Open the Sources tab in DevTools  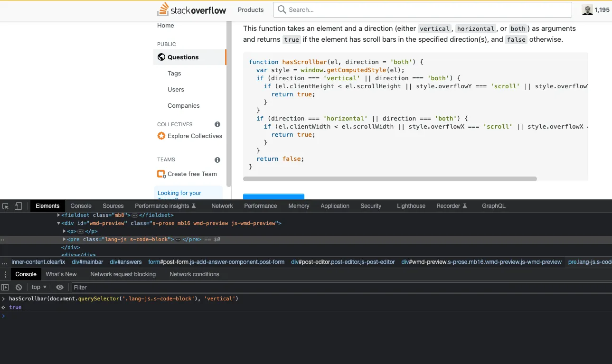[113, 206]
